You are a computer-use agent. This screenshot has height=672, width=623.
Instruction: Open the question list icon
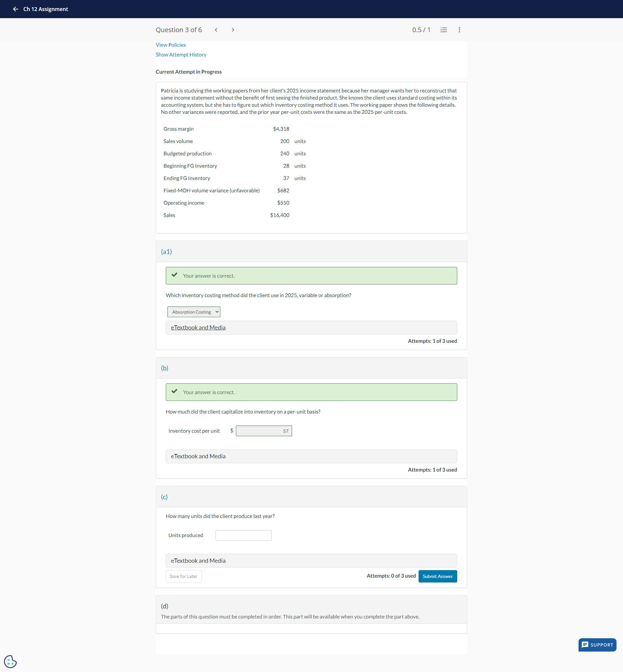point(444,30)
